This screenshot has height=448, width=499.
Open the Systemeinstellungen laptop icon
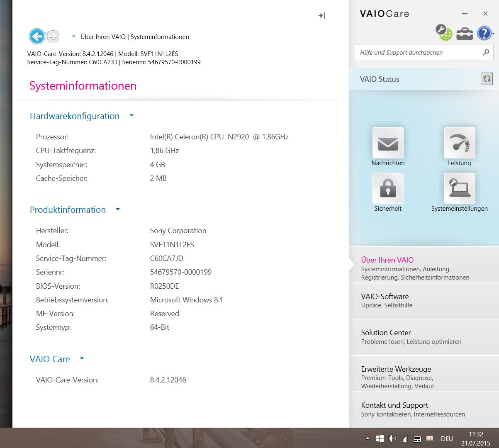click(459, 189)
